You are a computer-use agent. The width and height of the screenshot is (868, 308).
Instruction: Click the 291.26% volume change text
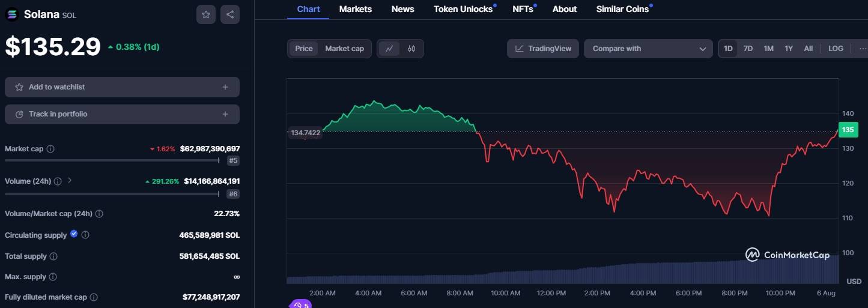point(166,181)
